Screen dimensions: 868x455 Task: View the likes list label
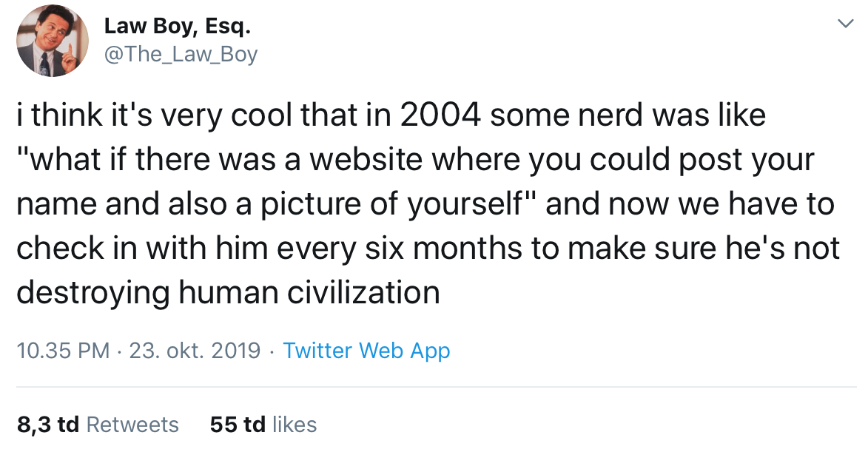tap(294, 424)
